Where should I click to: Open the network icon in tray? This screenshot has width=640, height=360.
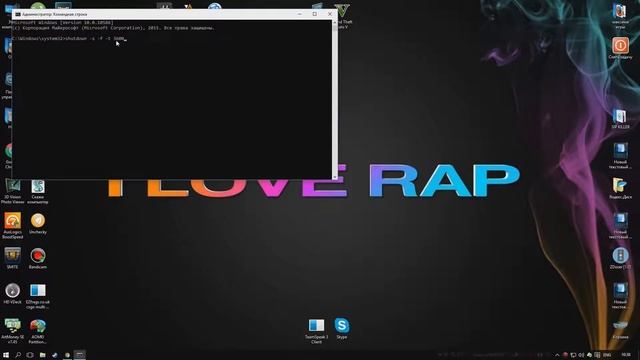pos(573,355)
